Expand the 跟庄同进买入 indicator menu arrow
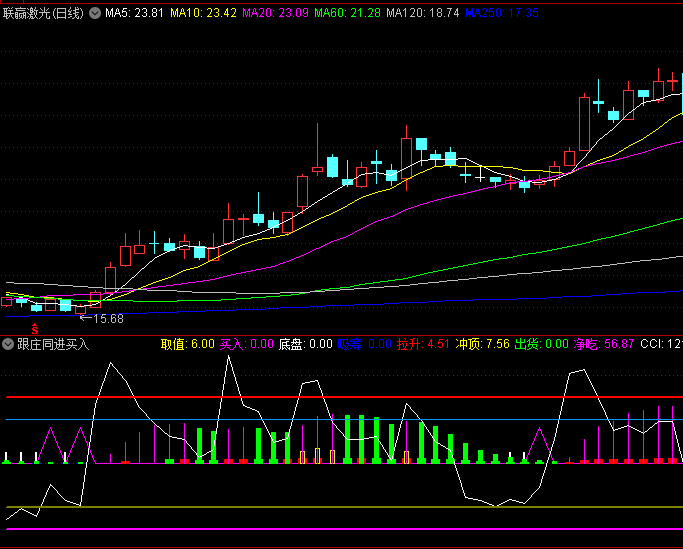Image resolution: width=683 pixels, height=549 pixels. point(8,344)
